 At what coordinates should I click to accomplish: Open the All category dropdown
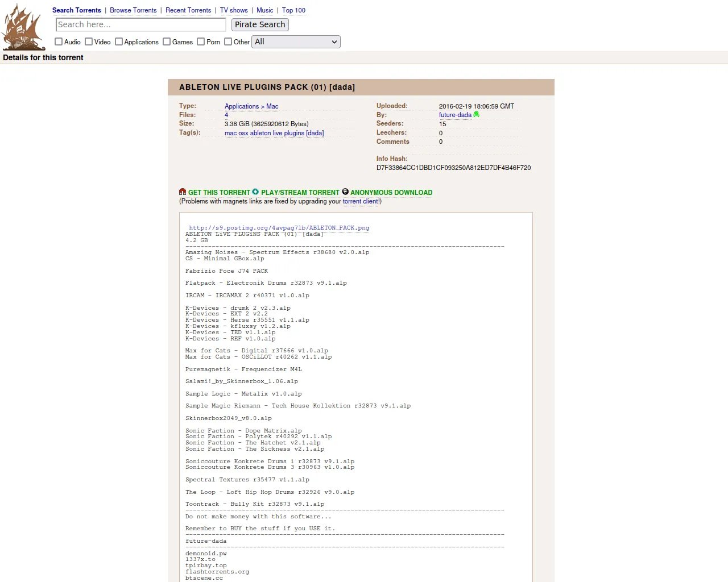click(296, 41)
